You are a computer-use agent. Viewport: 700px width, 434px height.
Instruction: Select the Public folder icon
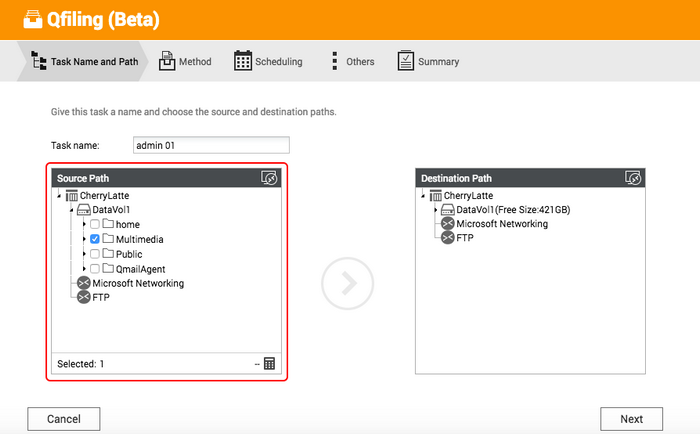[108, 253]
